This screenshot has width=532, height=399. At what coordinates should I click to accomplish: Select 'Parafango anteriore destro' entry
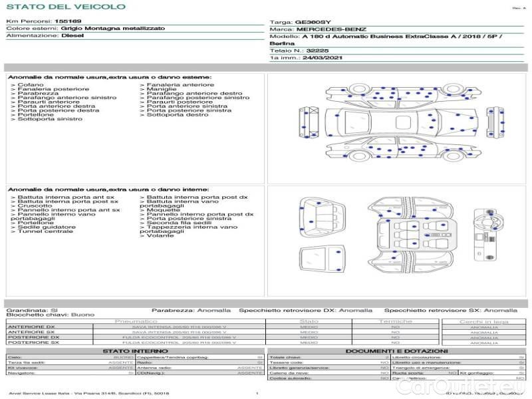(194, 93)
